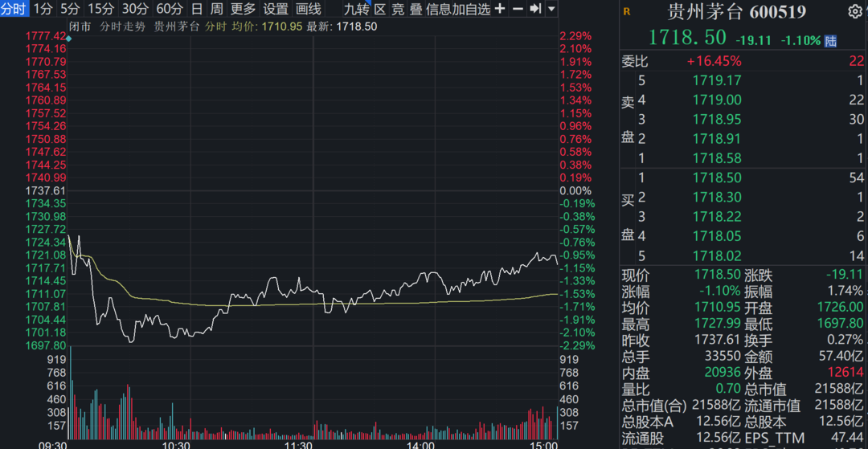This screenshot has height=449, width=868.
Task: Click the 量比 0.70 value
Action: pyautogui.click(x=727, y=390)
